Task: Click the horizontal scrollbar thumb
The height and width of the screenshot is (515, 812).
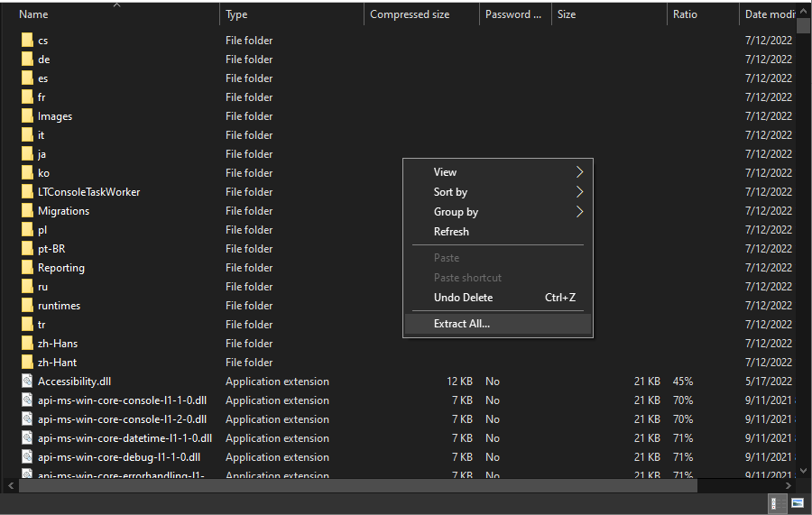Action: [x=358, y=485]
